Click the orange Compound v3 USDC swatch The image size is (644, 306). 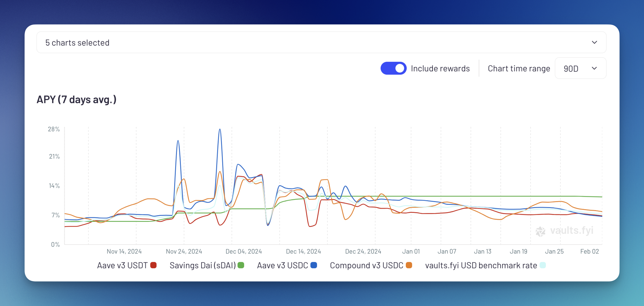tap(409, 265)
